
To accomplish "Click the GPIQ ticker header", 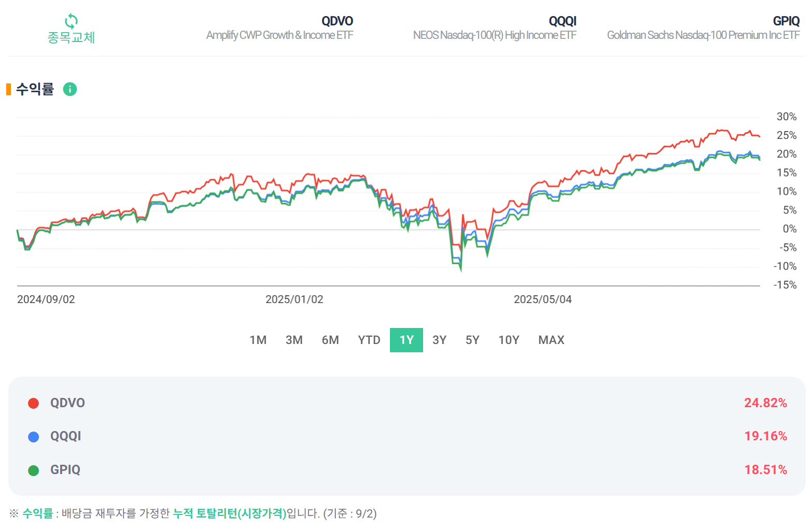I will pyautogui.click(x=786, y=21).
